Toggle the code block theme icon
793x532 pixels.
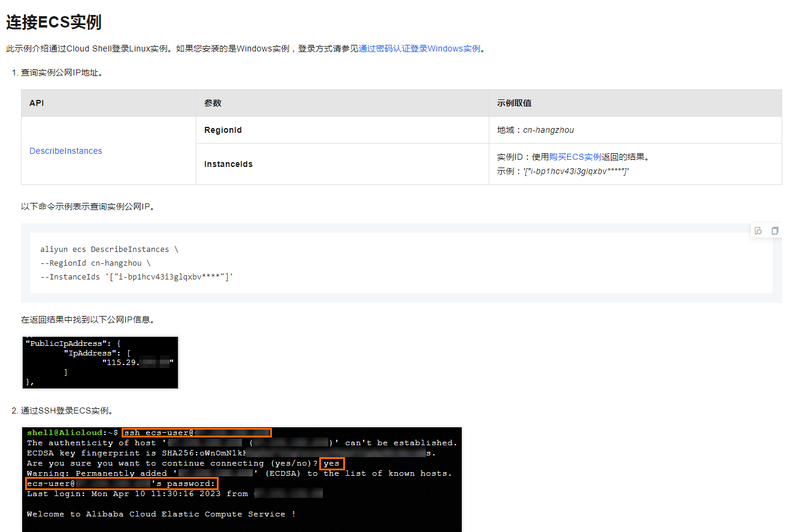pyautogui.click(x=758, y=231)
